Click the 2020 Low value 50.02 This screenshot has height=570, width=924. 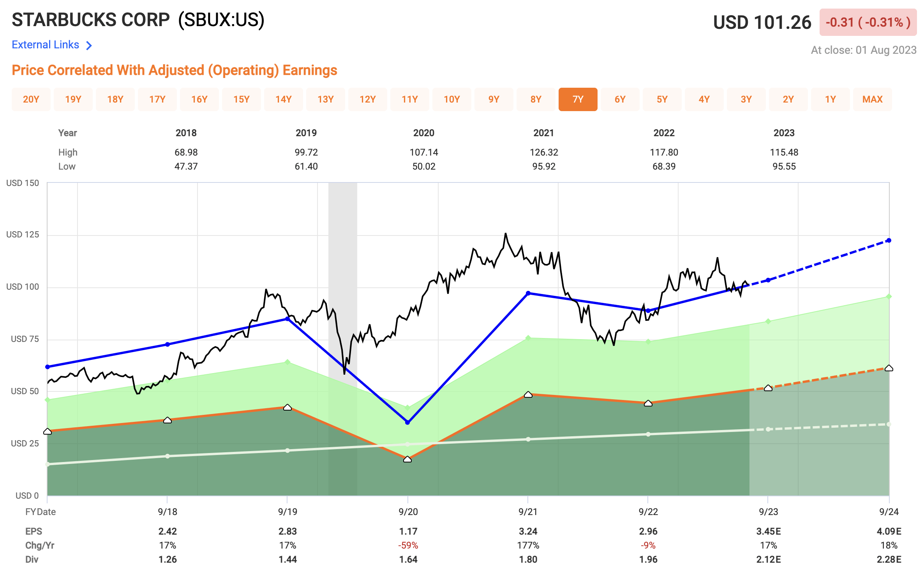click(x=424, y=166)
